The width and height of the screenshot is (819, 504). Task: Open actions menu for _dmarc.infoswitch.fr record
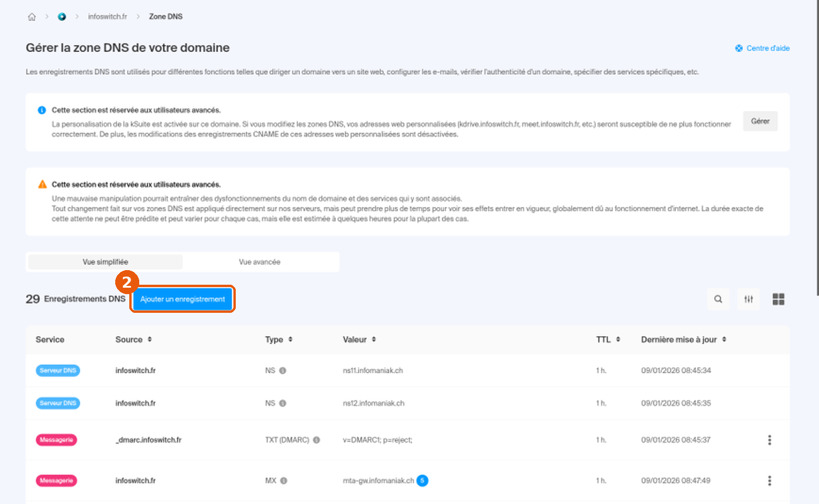coord(769,440)
